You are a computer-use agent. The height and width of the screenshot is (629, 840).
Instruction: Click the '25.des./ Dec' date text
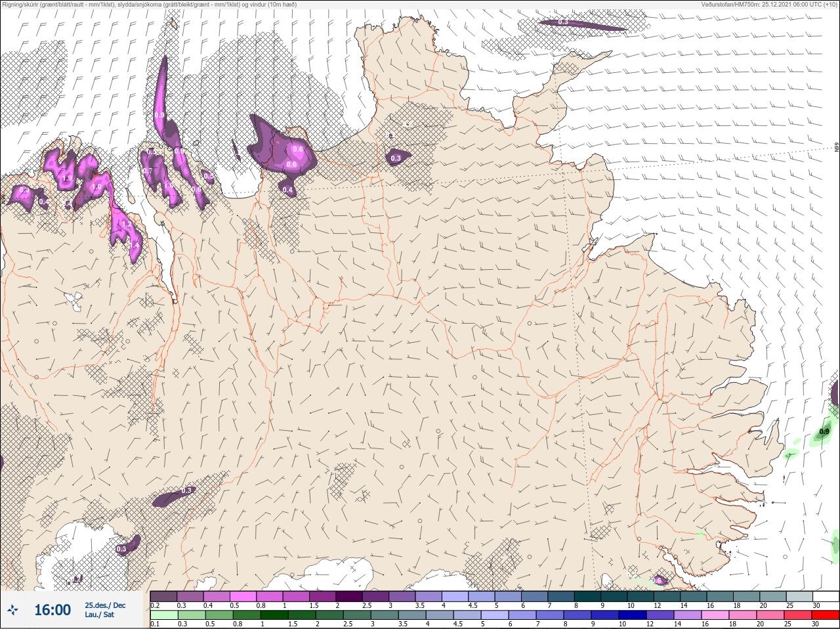point(105,605)
